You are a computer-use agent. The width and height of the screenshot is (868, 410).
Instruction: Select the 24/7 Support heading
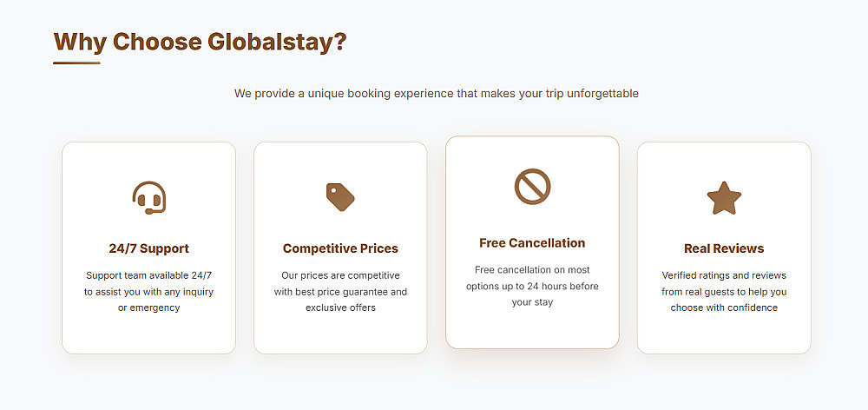[148, 248]
